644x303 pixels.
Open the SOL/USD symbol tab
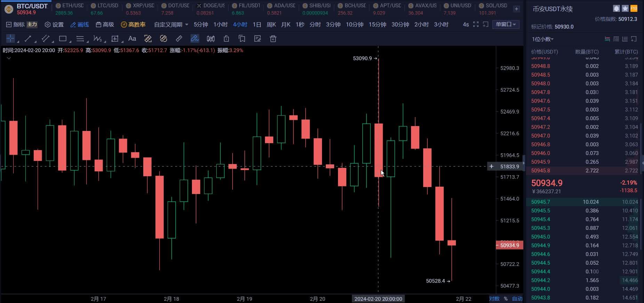pos(493,9)
